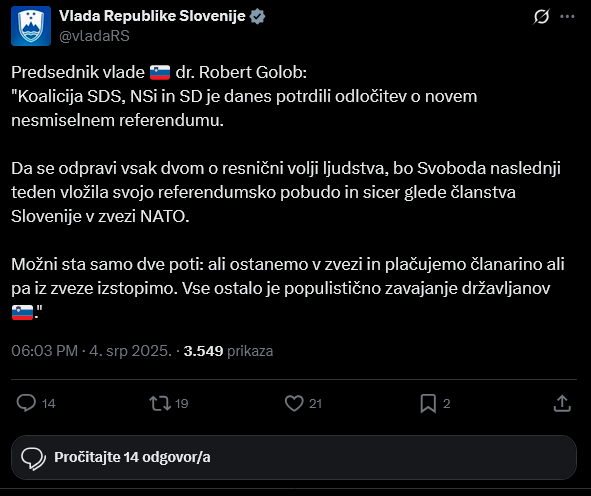The width and height of the screenshot is (591, 496).
Task: Click Pročitajte 14 odgovor/a button
Action: [294, 457]
